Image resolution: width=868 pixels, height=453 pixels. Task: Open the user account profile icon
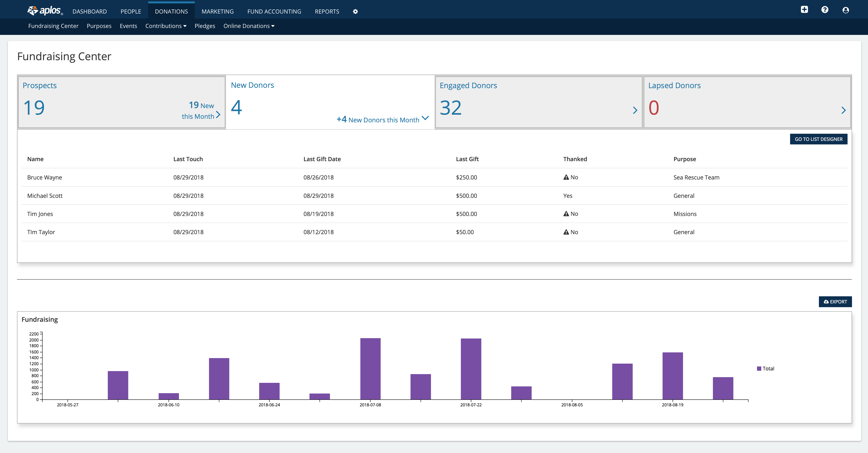coord(845,10)
